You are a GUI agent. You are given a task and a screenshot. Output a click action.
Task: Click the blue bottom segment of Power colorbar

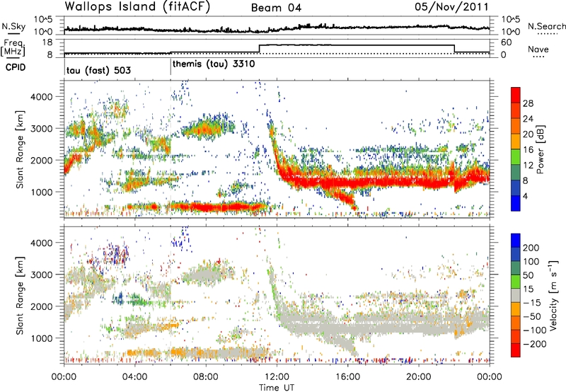[x=516, y=203]
